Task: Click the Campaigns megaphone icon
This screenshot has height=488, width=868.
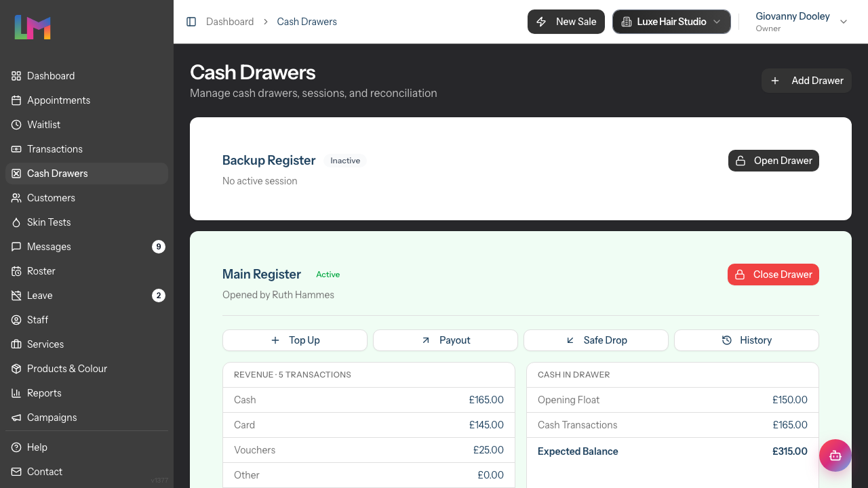Action: tap(16, 418)
